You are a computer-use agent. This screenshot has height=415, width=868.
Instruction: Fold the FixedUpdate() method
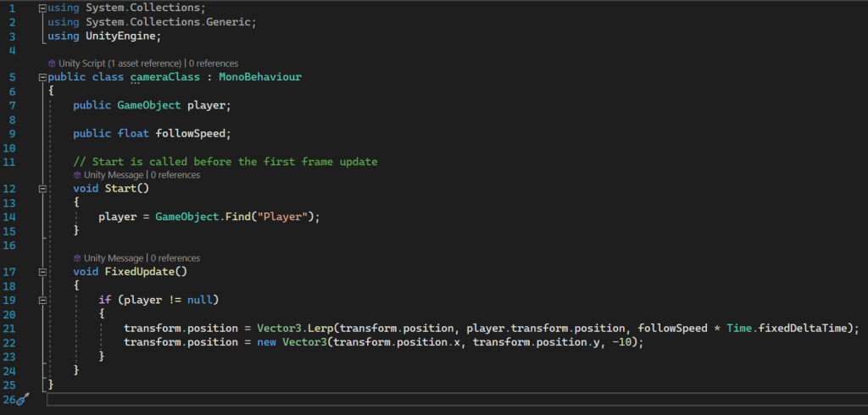click(x=42, y=272)
